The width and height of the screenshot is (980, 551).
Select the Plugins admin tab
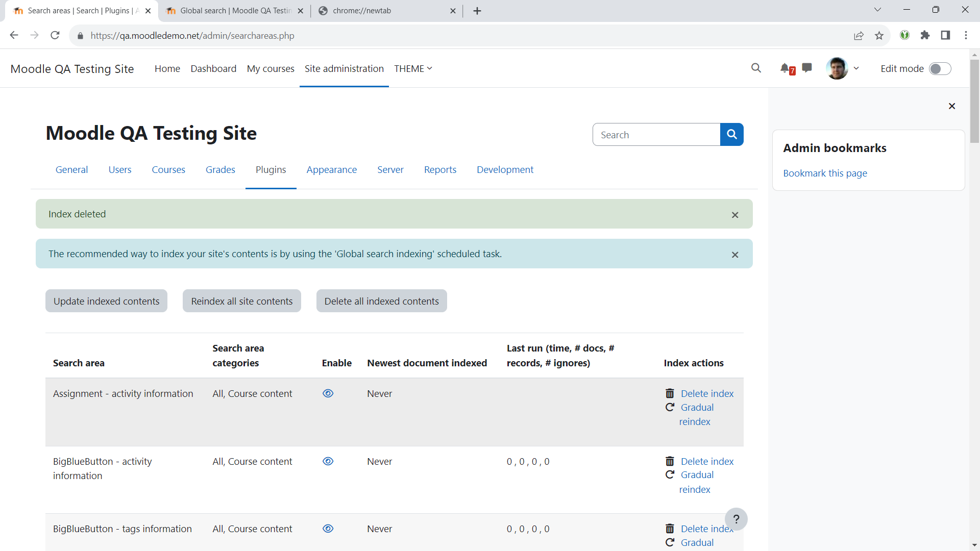point(271,169)
